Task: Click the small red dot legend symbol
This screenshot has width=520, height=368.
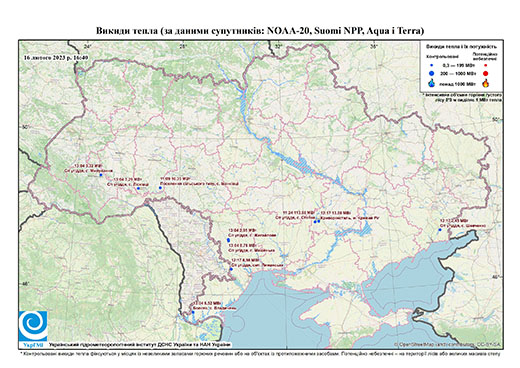Action: click(x=485, y=66)
